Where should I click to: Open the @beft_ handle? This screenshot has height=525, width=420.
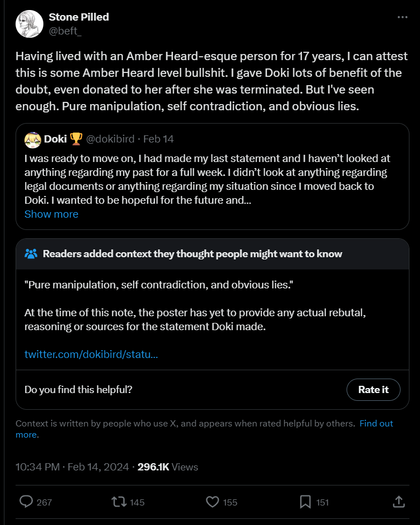click(65, 31)
